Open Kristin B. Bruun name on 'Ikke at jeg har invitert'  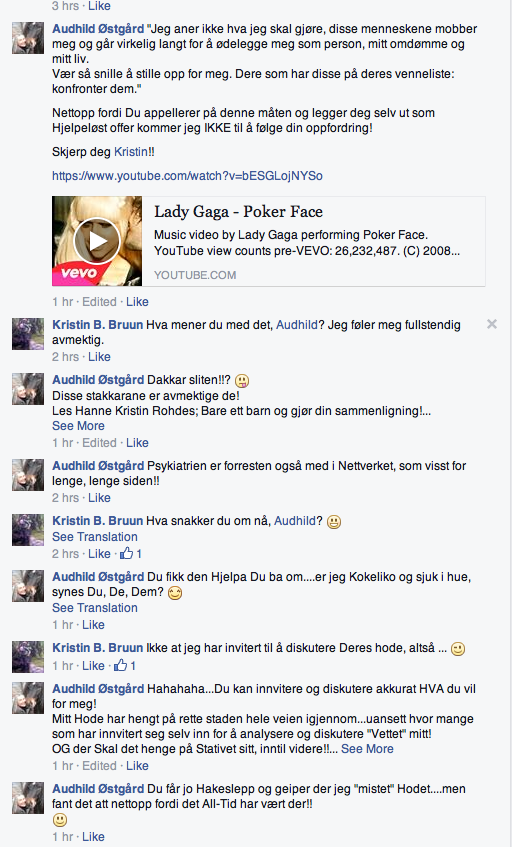[97, 648]
